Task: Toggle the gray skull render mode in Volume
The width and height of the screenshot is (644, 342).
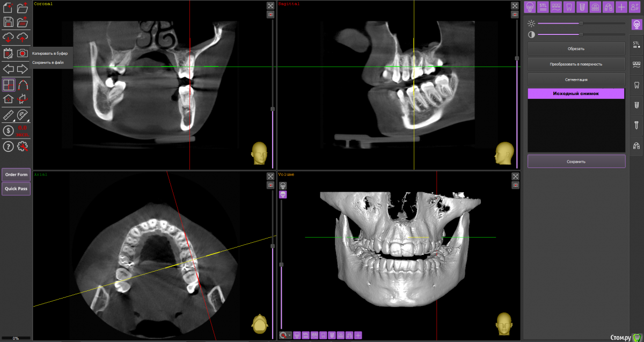Action: tap(283, 185)
